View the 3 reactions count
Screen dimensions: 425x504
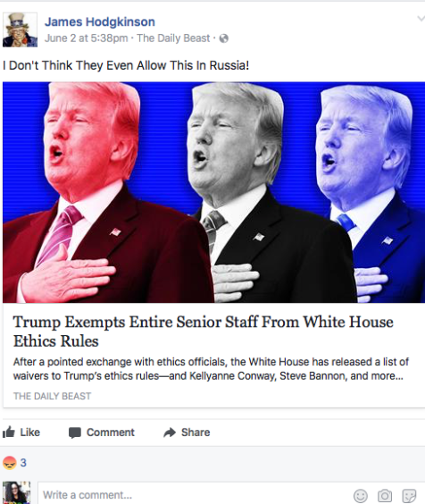23,463
